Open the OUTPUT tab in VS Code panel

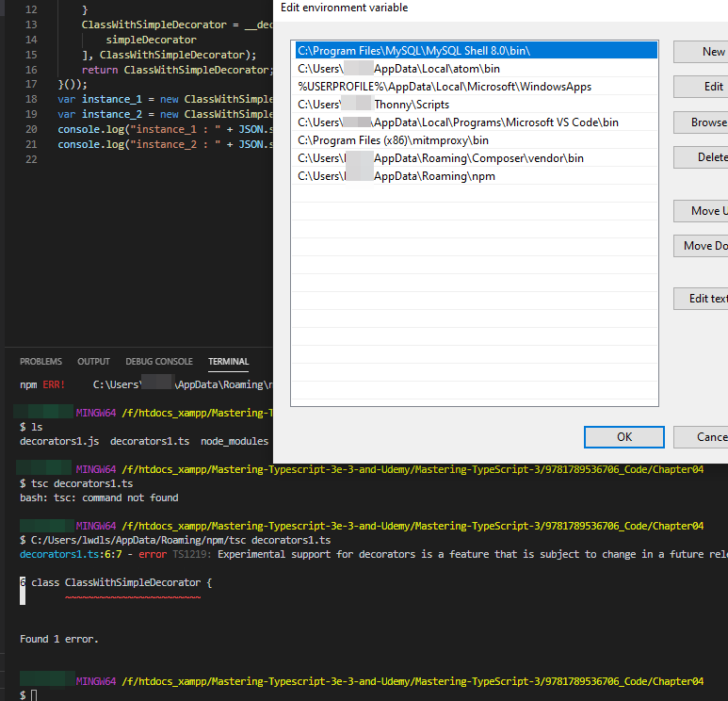[x=93, y=362]
